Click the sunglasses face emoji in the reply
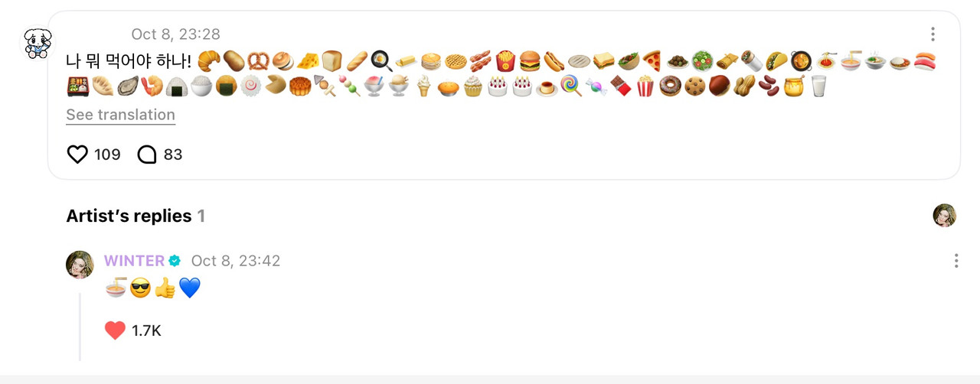 point(140,288)
